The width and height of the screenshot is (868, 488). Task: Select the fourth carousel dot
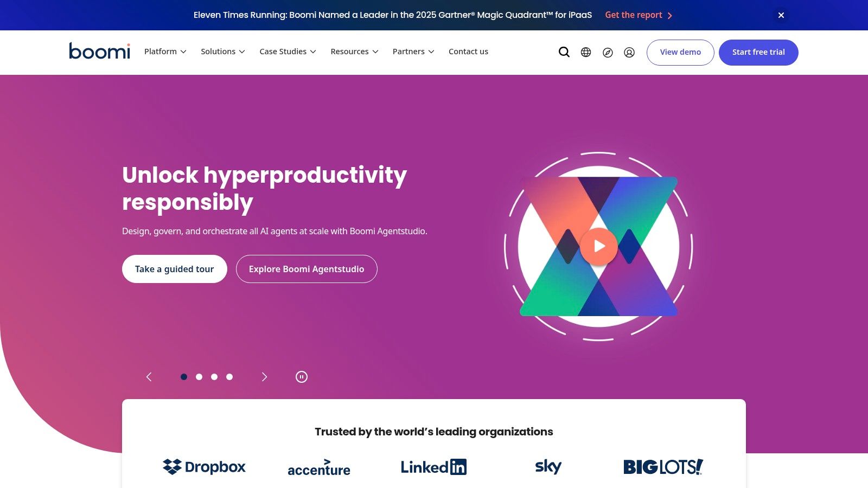(229, 377)
